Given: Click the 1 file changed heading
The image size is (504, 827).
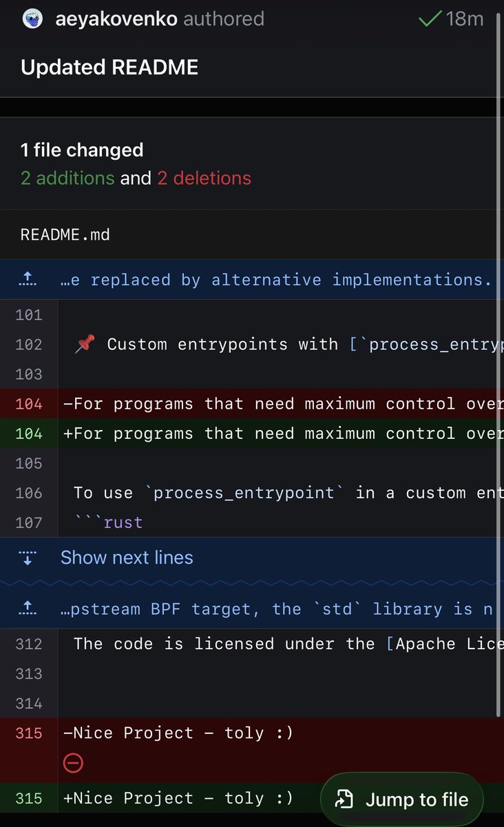Looking at the screenshot, I should tap(82, 150).
